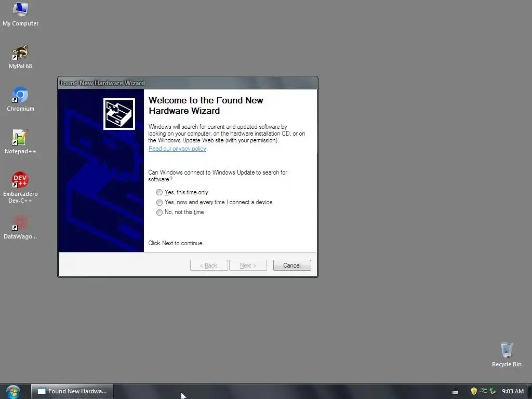Click the 9:03 AM system clock
This screenshot has height=399, width=532.
[513, 391]
